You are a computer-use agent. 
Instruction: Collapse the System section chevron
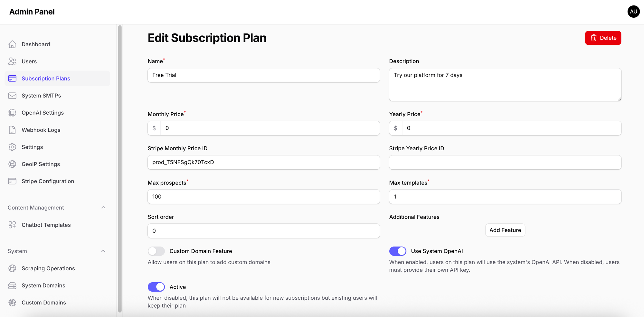(x=103, y=251)
